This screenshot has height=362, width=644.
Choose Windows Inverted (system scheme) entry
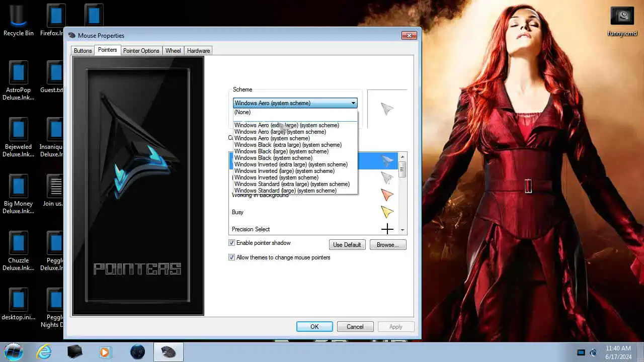tap(295, 177)
